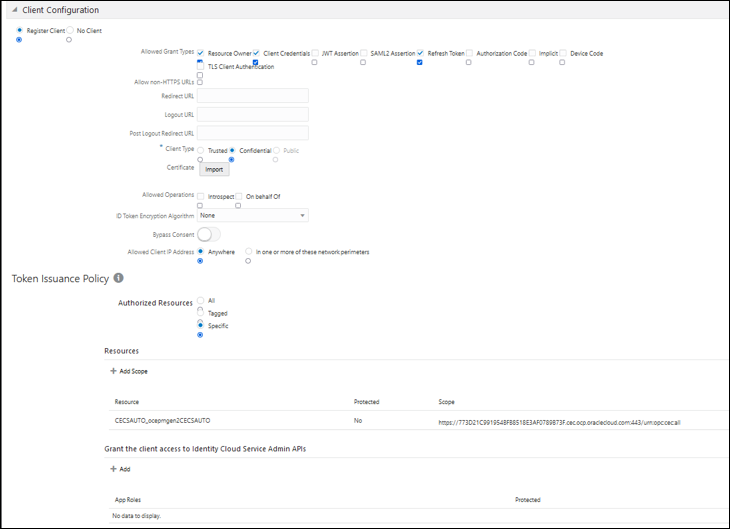This screenshot has height=529, width=730.
Task: Select the Confidential client type
Action: coord(232,150)
